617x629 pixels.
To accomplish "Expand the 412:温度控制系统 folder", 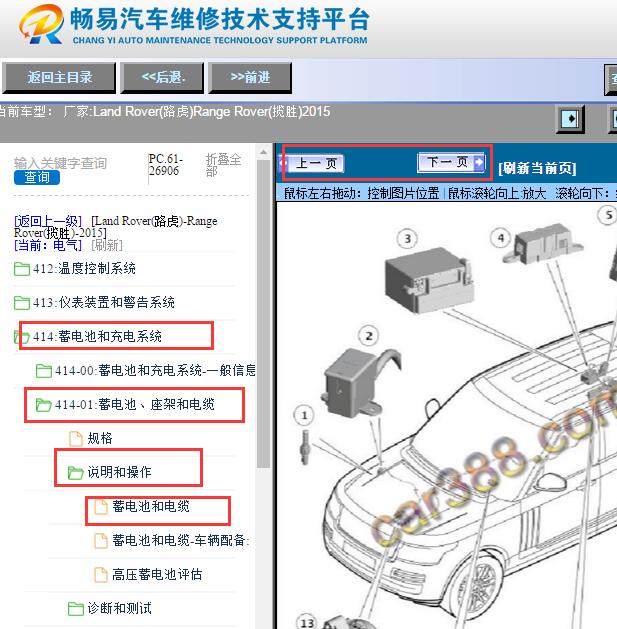I will tap(84, 268).
